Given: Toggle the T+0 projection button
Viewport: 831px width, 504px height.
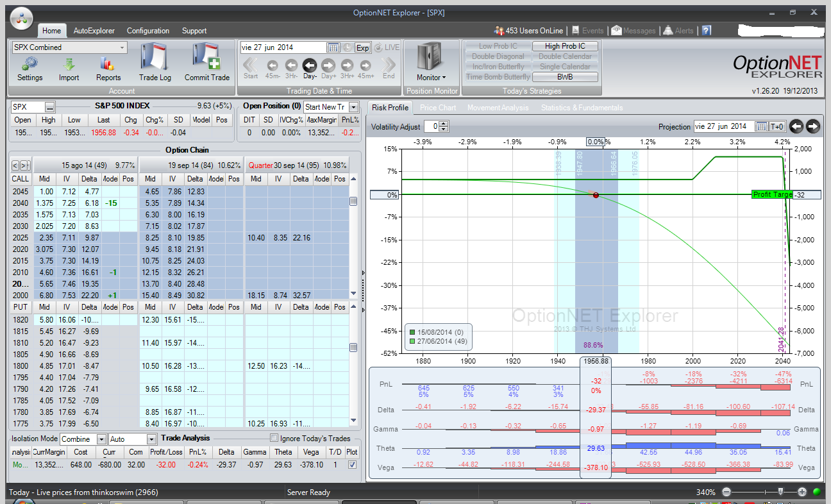Looking at the screenshot, I should coord(776,126).
